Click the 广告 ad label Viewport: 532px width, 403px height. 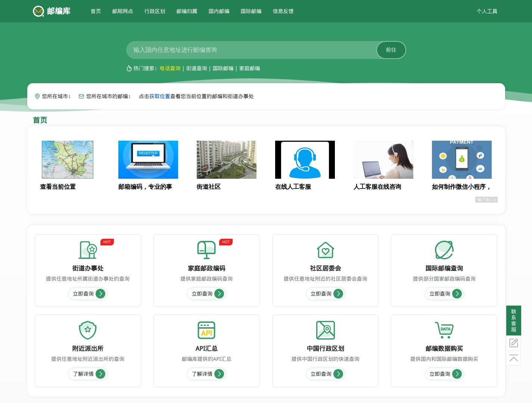tap(483, 200)
